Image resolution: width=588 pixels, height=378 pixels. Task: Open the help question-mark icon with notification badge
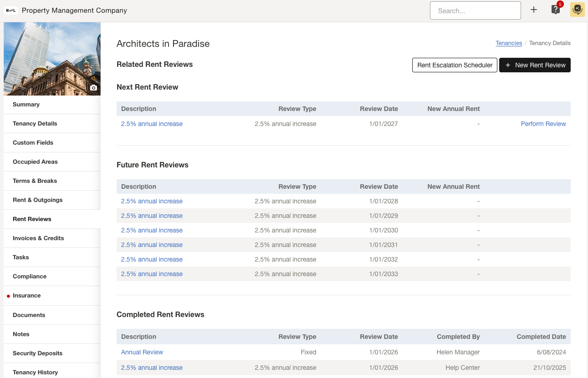click(x=555, y=10)
